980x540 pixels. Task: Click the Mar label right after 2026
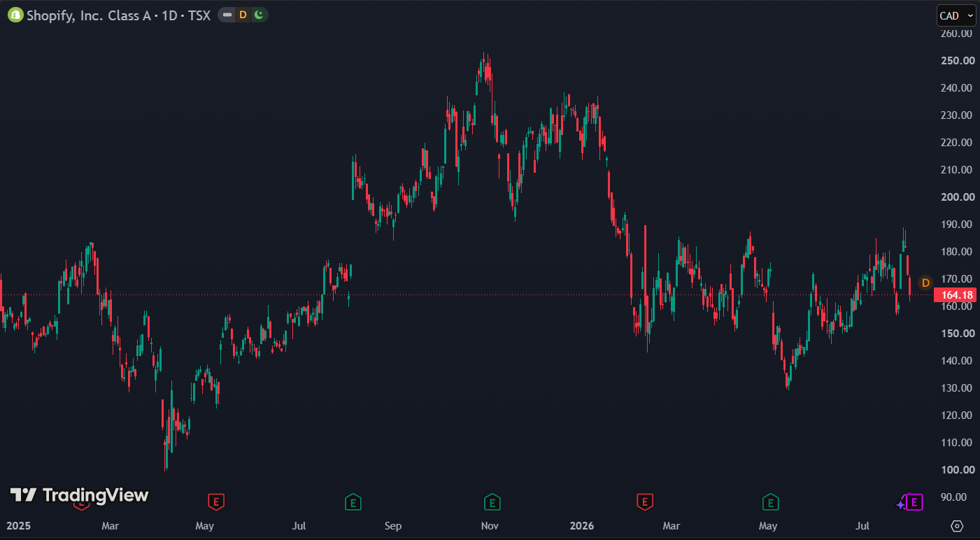tap(672, 525)
